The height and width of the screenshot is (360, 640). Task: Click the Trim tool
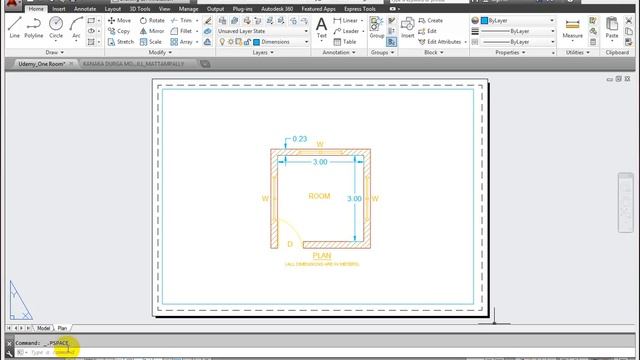point(181,20)
